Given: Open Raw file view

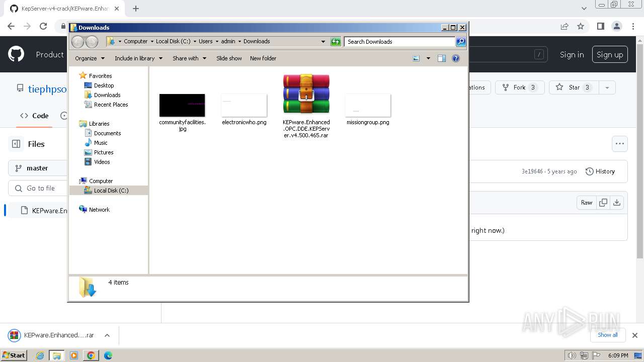Looking at the screenshot, I should (587, 203).
